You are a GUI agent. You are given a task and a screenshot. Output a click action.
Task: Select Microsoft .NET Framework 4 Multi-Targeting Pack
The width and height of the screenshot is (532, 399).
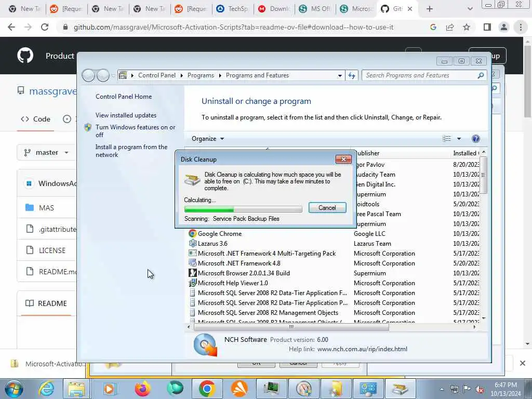(267, 253)
